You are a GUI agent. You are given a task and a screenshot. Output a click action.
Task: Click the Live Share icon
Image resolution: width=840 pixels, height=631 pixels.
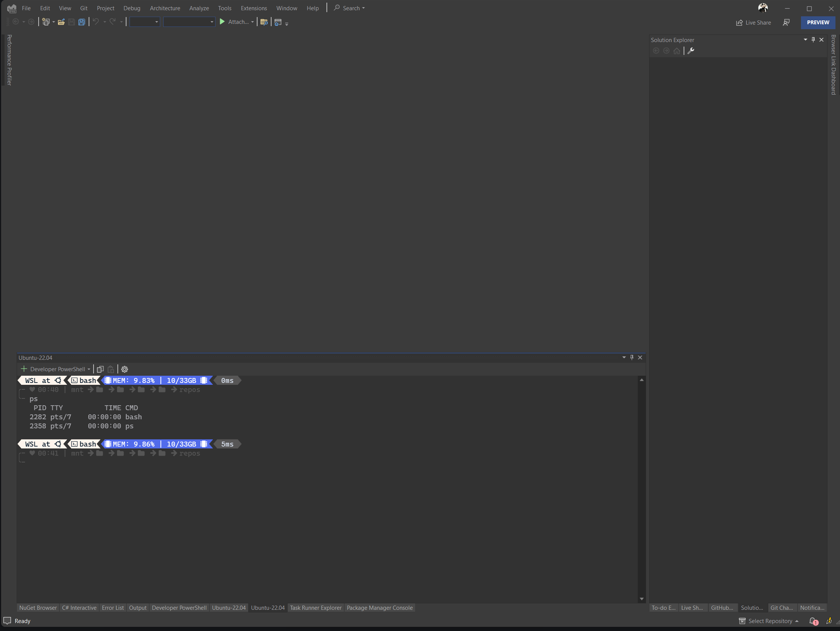point(740,22)
